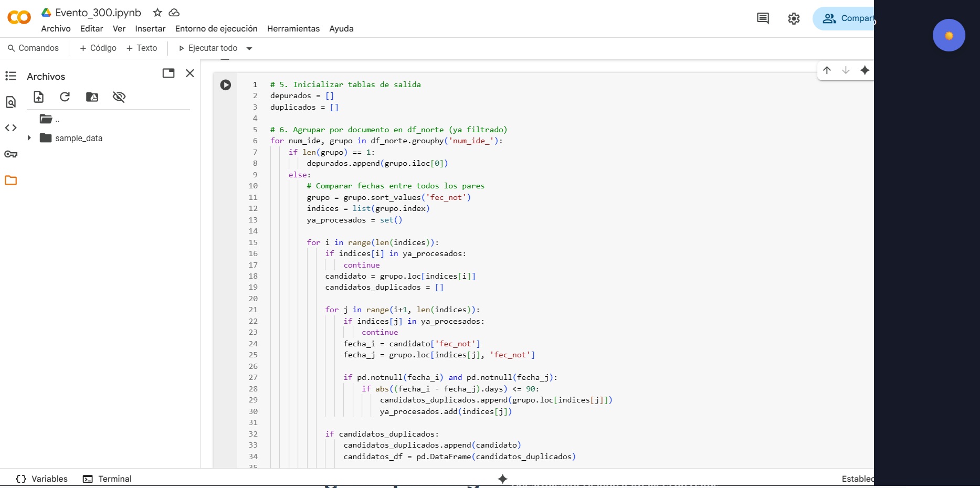
Task: Move the cell down arrow
Action: (x=846, y=70)
